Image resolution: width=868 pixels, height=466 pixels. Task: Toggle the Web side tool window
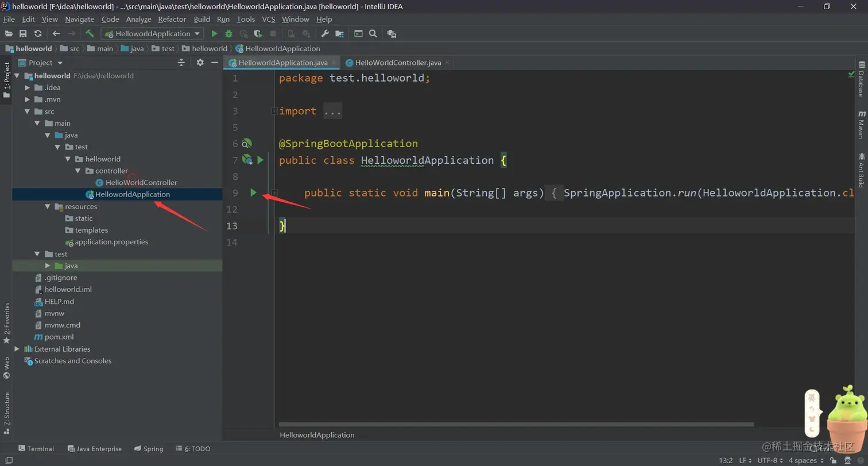(6, 368)
